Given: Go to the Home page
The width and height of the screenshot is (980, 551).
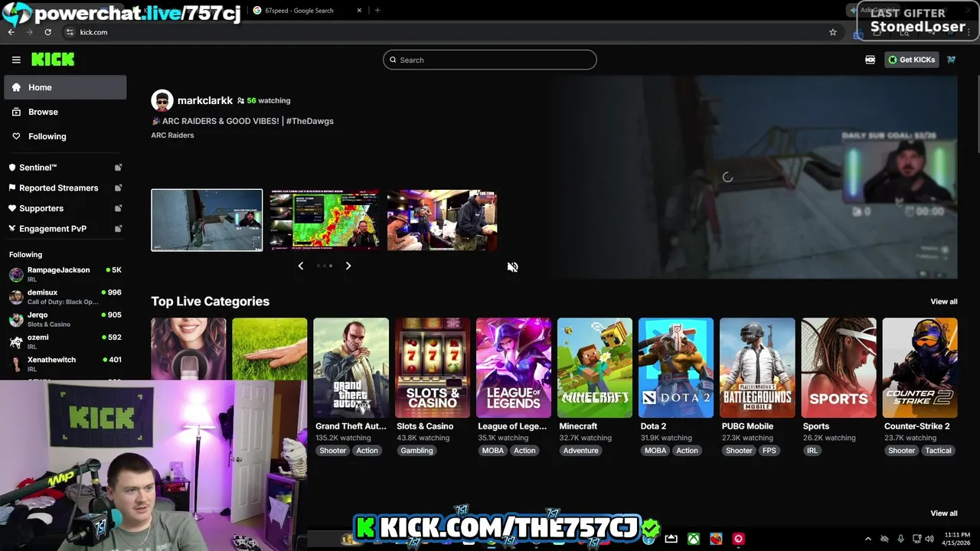Looking at the screenshot, I should (65, 87).
